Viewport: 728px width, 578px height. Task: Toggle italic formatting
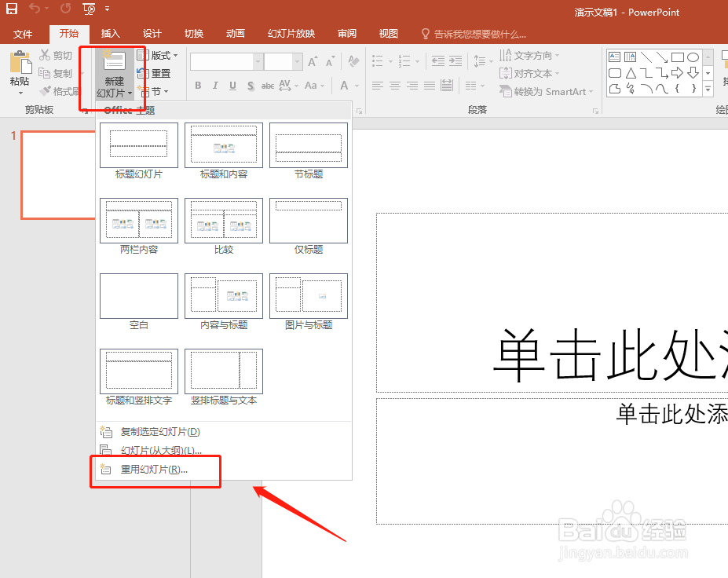click(214, 84)
